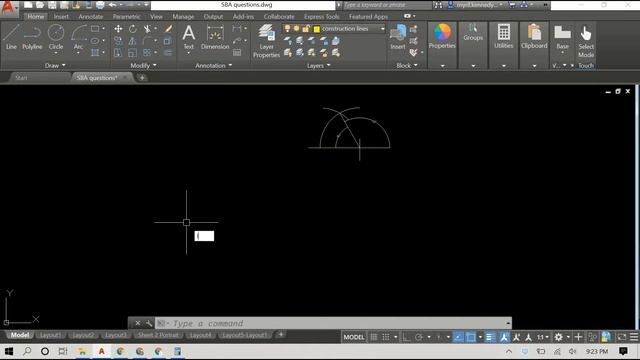Viewport: 640px width, 360px height.
Task: Open the Manage ribbon tab
Action: coord(183,17)
